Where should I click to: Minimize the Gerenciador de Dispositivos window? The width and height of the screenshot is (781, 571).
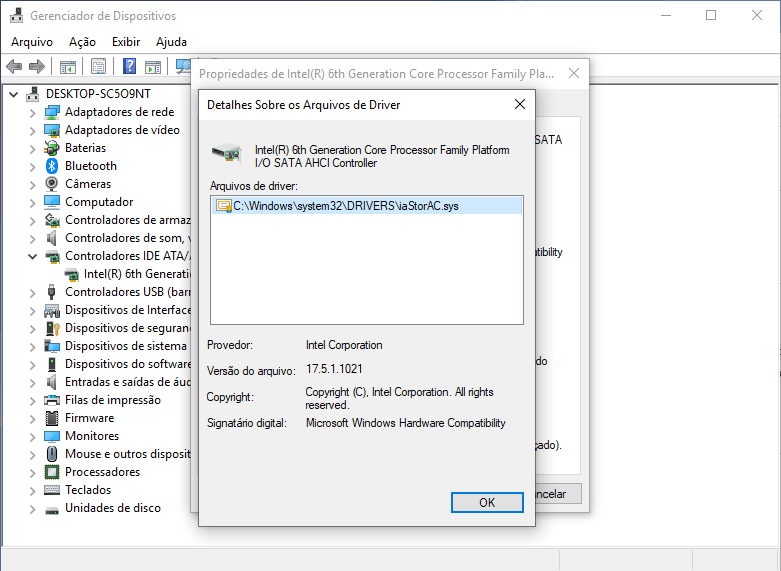click(666, 15)
